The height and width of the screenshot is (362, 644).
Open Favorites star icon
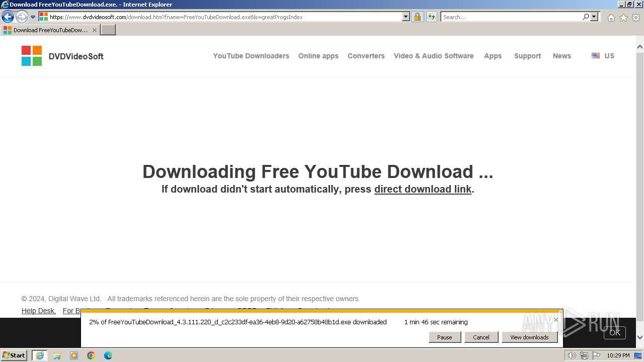click(x=623, y=18)
